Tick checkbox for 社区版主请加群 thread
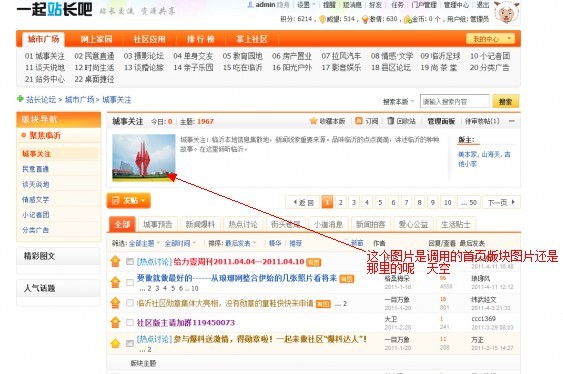 click(x=130, y=322)
